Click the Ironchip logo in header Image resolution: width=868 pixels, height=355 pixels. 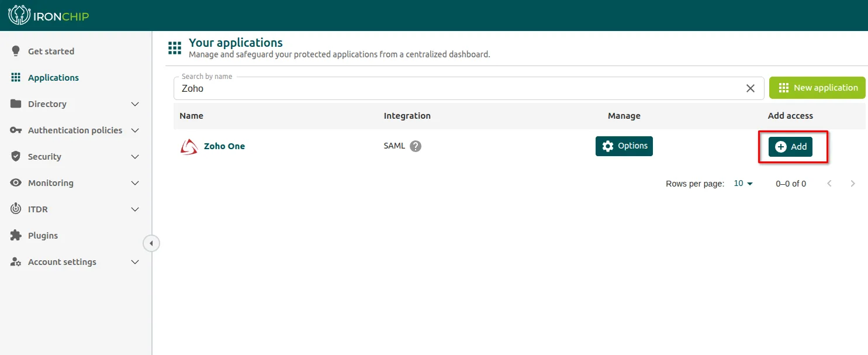coord(49,15)
